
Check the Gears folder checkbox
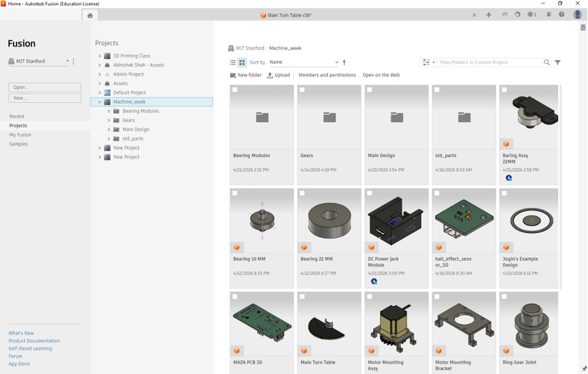302,90
